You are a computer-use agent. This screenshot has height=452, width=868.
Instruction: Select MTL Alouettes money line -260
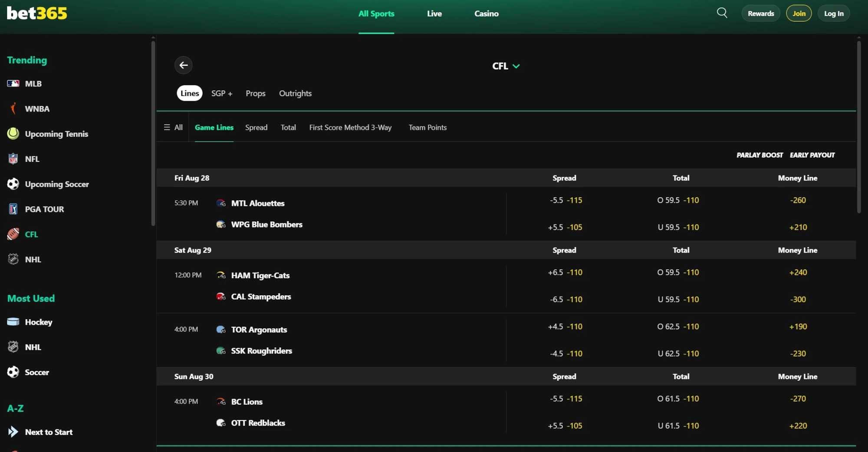coord(798,200)
